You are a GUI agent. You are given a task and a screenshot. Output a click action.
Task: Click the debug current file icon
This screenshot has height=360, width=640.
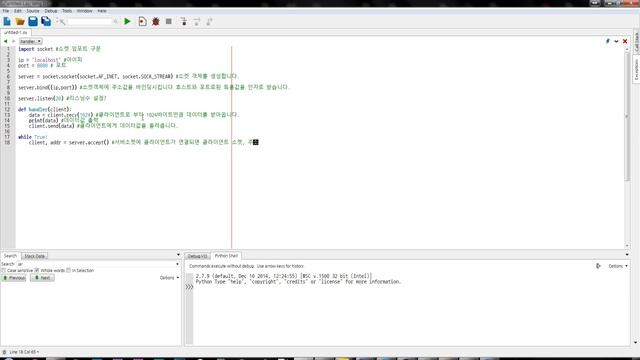click(142, 21)
